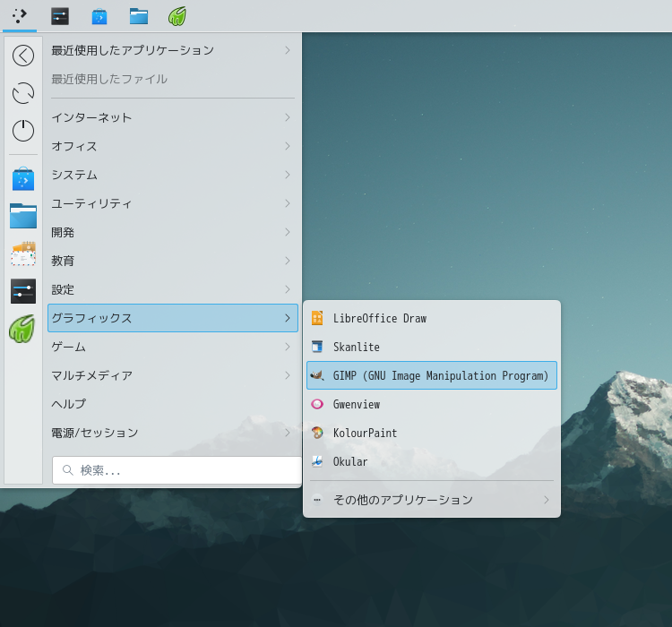Open Dolphin file manager in top panel

(139, 16)
